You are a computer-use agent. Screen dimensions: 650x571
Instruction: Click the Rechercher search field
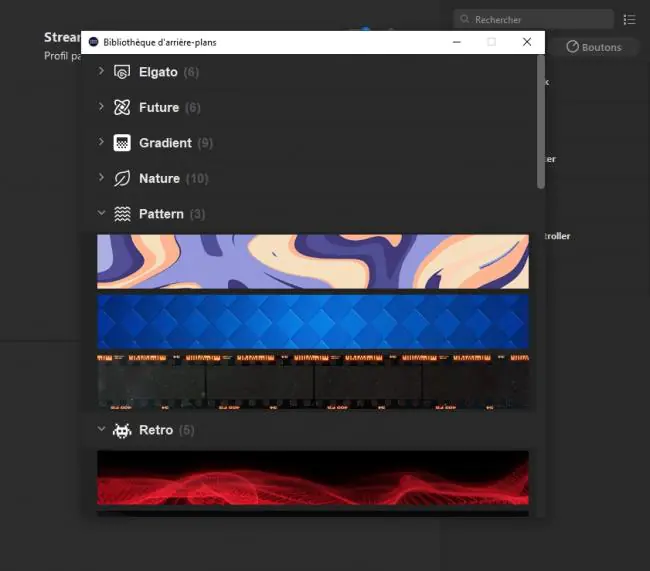(x=534, y=19)
